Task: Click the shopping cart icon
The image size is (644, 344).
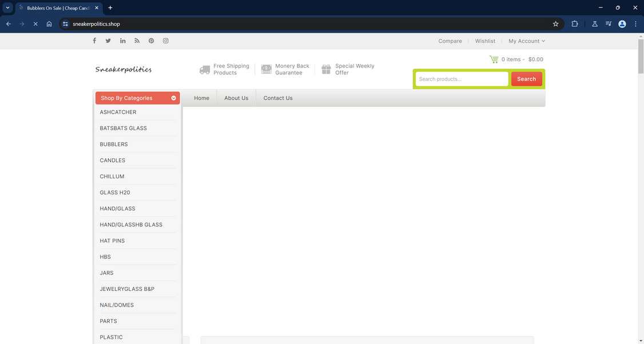Action: [494, 59]
